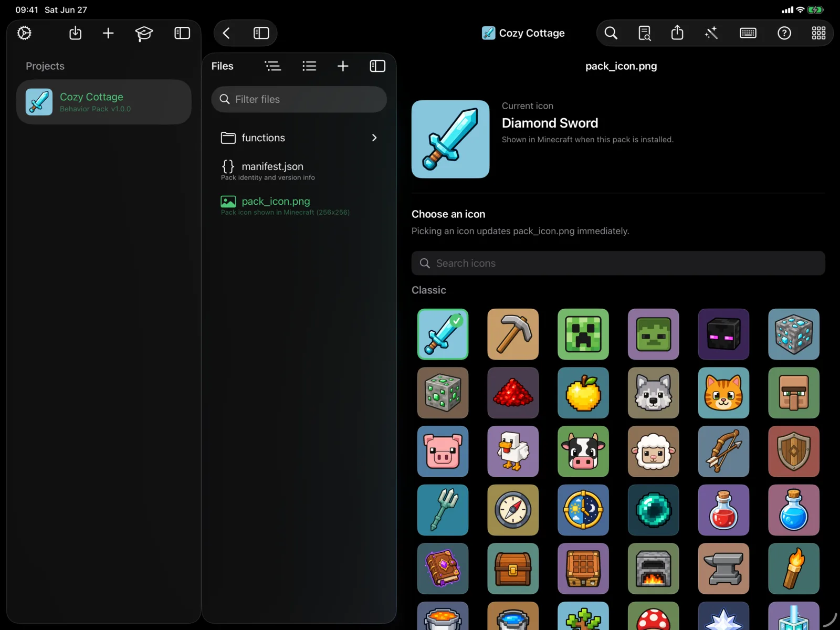Pick the pig face icon
Screen dimensions: 840x630
tap(443, 451)
